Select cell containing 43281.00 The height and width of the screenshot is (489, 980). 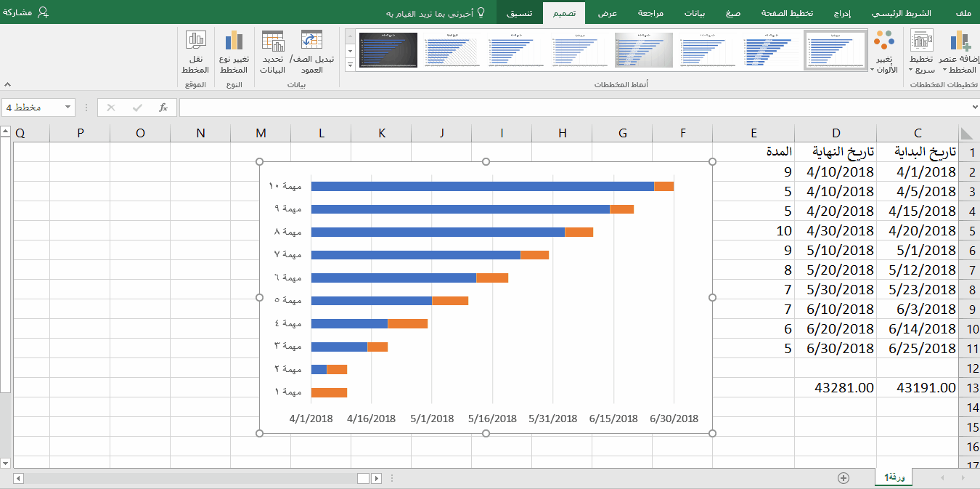pos(836,388)
